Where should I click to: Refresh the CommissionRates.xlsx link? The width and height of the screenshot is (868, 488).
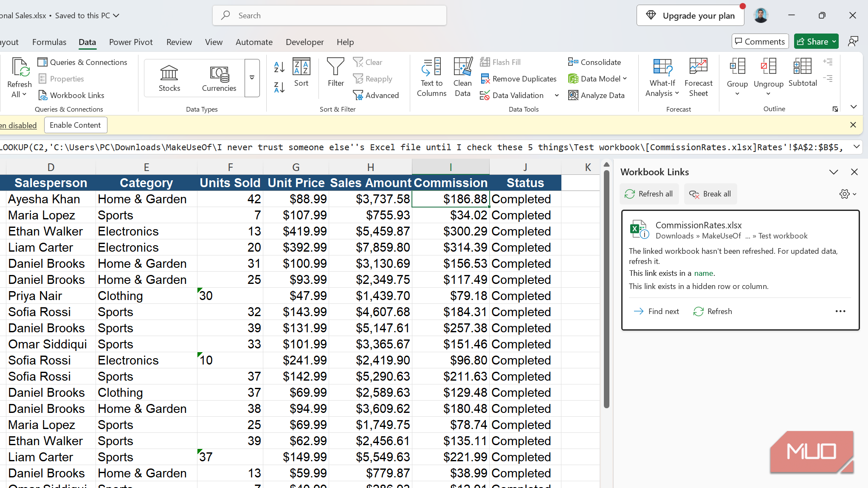point(713,311)
